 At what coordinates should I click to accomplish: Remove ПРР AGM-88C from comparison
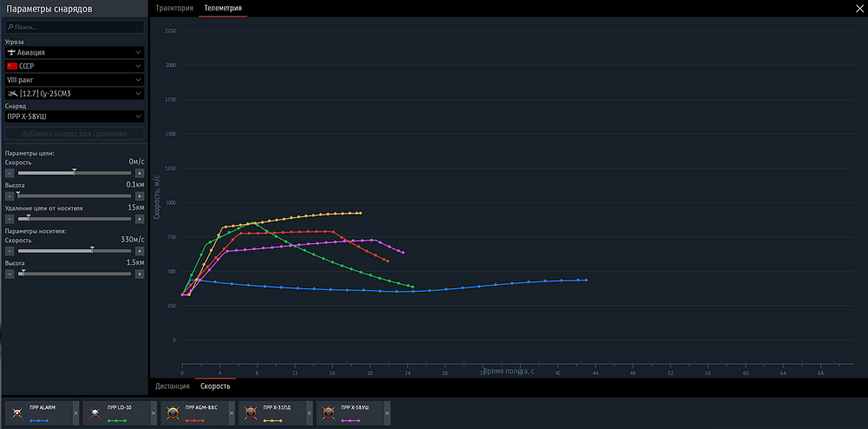(x=232, y=413)
